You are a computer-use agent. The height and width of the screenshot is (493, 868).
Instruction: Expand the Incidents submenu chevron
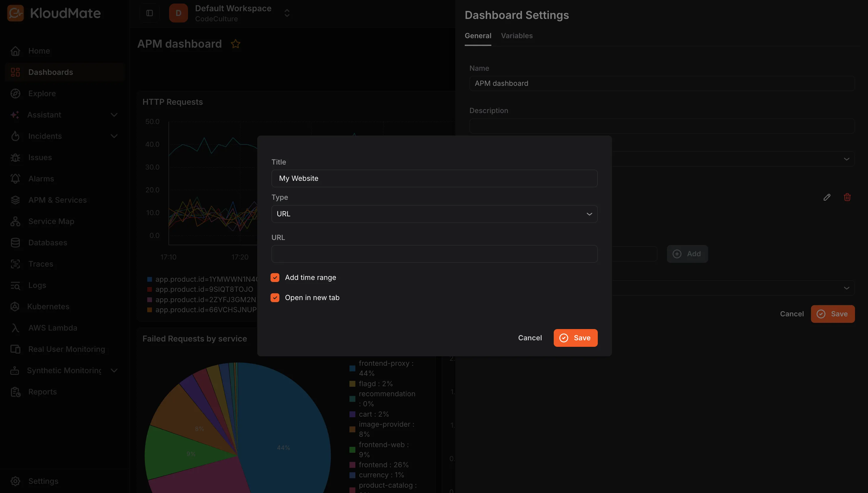[114, 136]
